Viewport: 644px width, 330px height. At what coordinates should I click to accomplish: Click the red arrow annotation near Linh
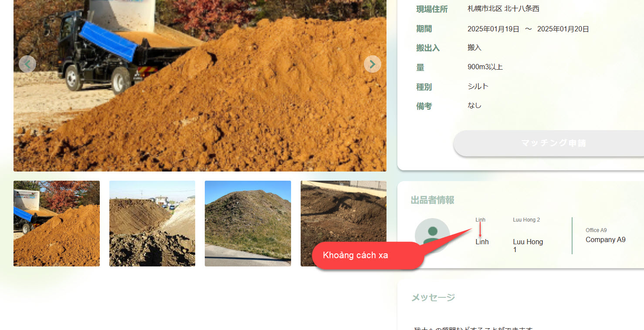(480, 230)
